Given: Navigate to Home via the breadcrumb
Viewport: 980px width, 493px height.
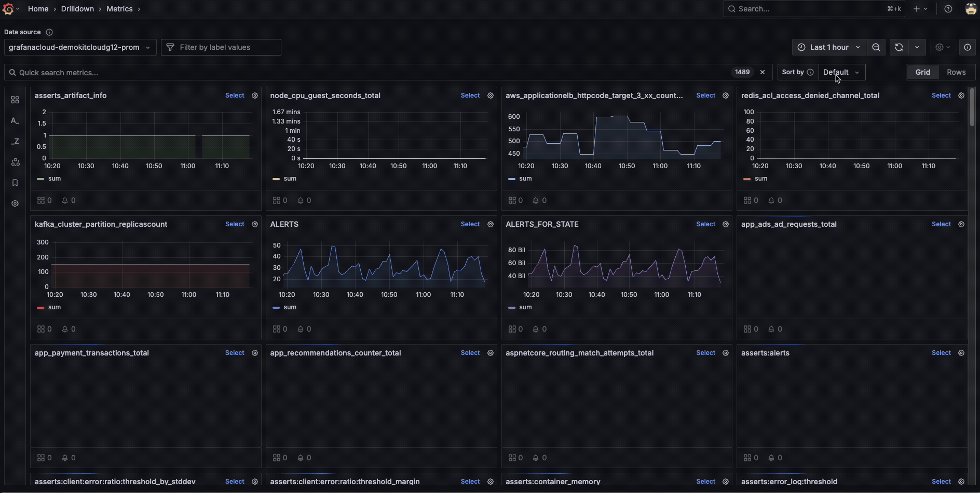Looking at the screenshot, I should [38, 9].
